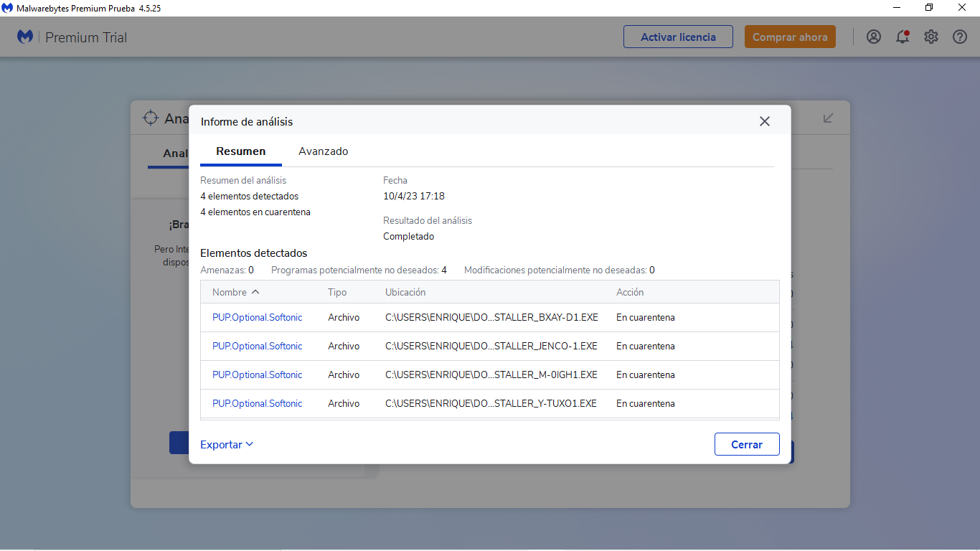Click the Activar licencia button
980x551 pixels.
(678, 37)
